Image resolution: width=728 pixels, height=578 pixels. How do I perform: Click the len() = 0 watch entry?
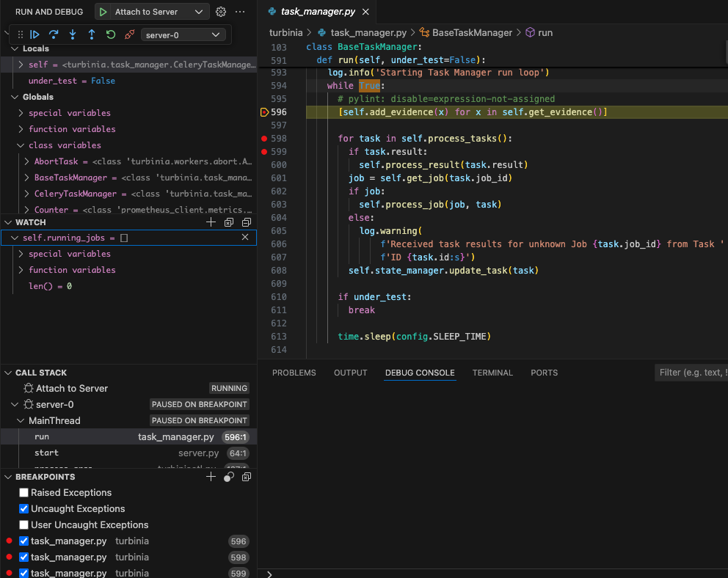(50, 286)
